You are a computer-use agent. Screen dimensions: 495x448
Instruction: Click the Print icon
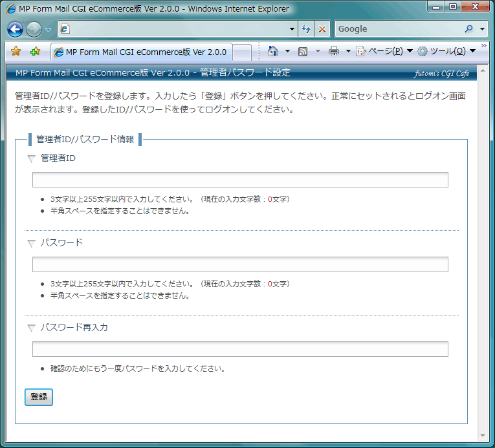point(334,51)
